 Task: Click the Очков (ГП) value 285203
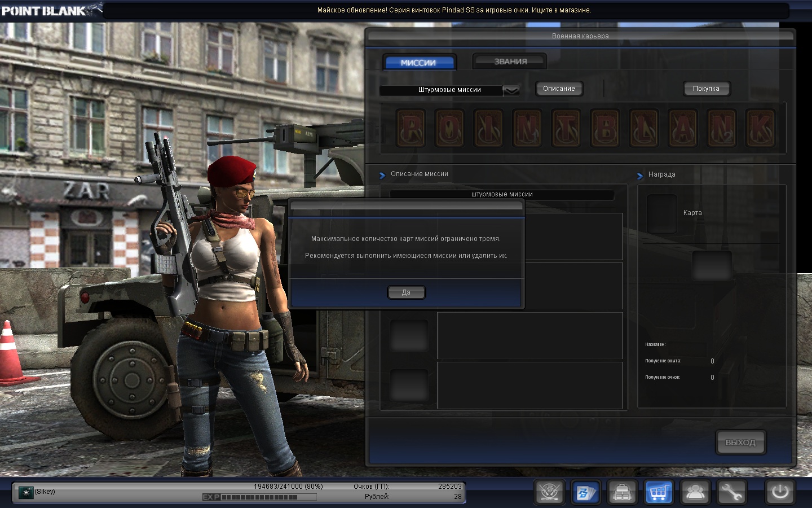(x=450, y=486)
